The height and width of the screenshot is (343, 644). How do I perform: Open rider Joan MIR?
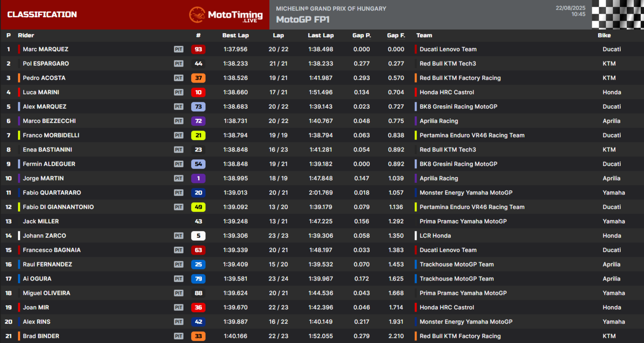tap(36, 307)
